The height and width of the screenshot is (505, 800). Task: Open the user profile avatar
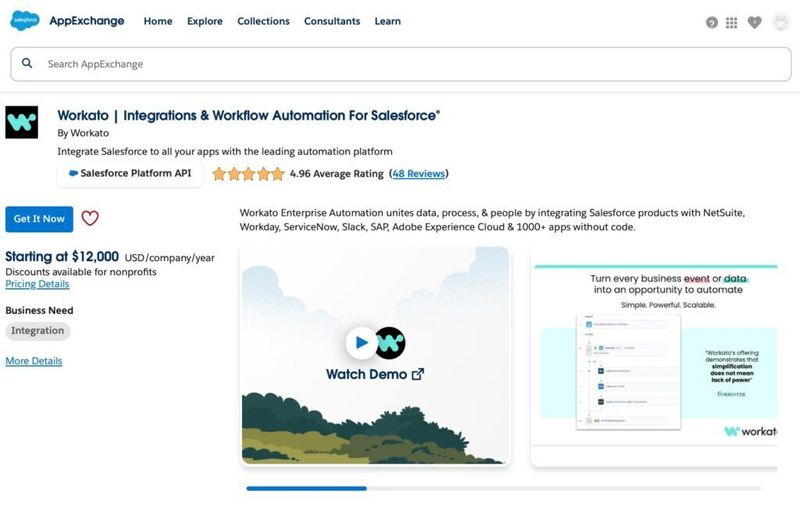[x=781, y=22]
